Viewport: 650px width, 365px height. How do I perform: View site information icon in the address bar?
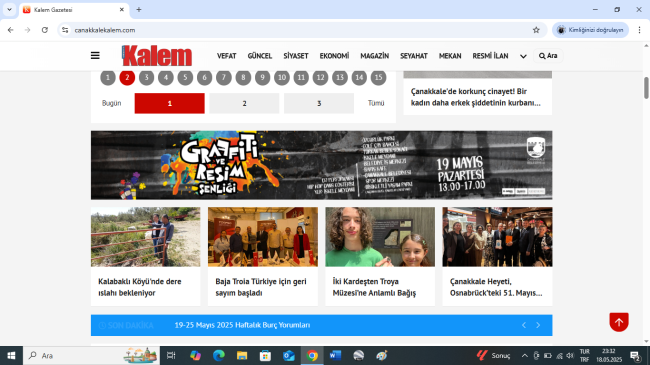[65, 30]
